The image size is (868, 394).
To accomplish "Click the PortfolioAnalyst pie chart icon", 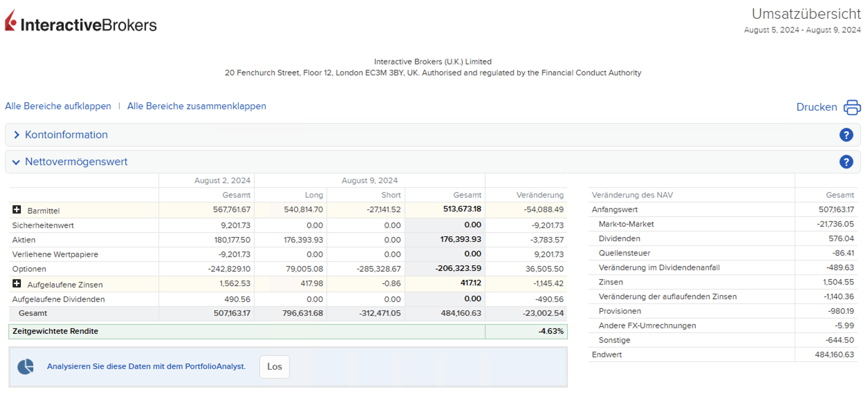I will pyautogui.click(x=26, y=366).
